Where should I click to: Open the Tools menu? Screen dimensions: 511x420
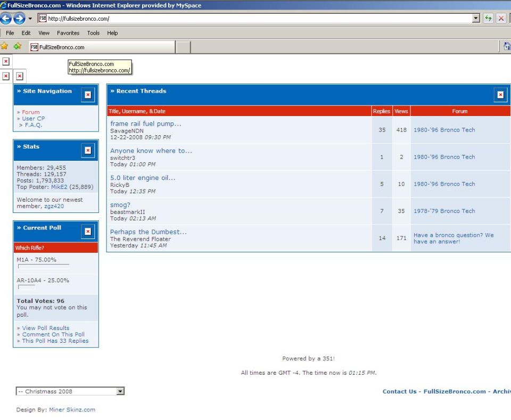pos(93,33)
